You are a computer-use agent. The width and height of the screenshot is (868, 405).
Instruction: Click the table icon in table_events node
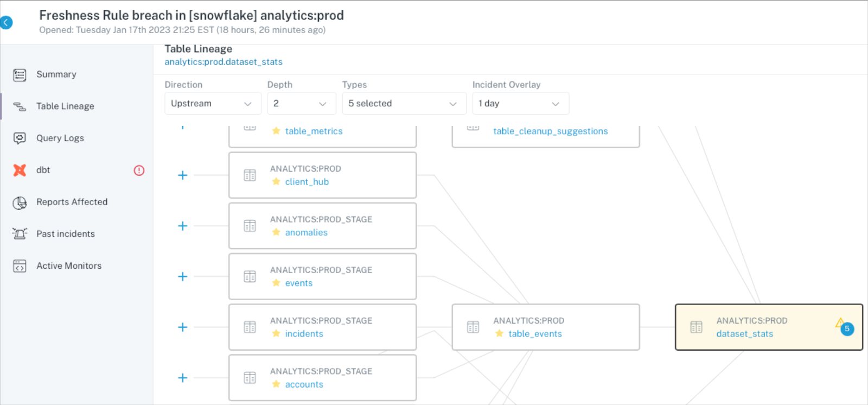click(x=473, y=327)
